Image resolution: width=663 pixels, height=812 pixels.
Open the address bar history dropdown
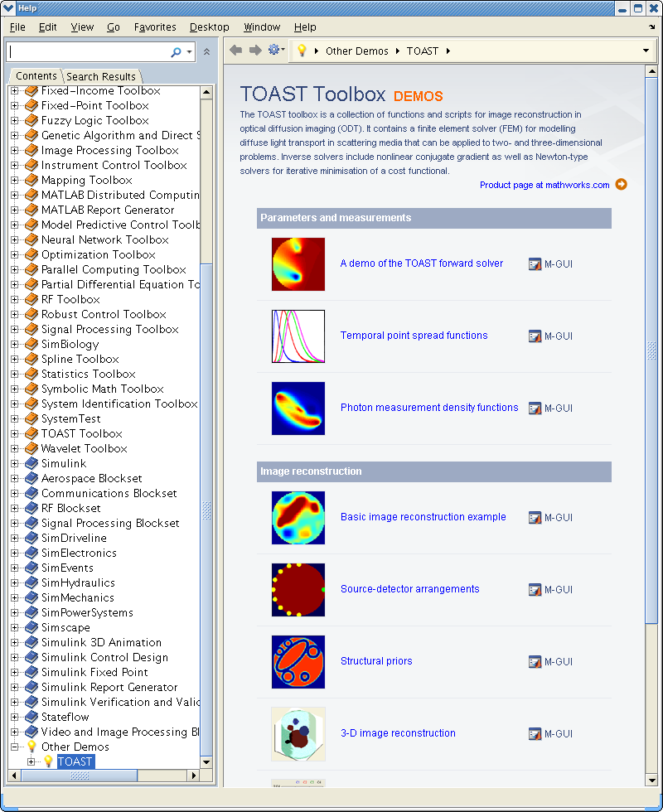646,51
